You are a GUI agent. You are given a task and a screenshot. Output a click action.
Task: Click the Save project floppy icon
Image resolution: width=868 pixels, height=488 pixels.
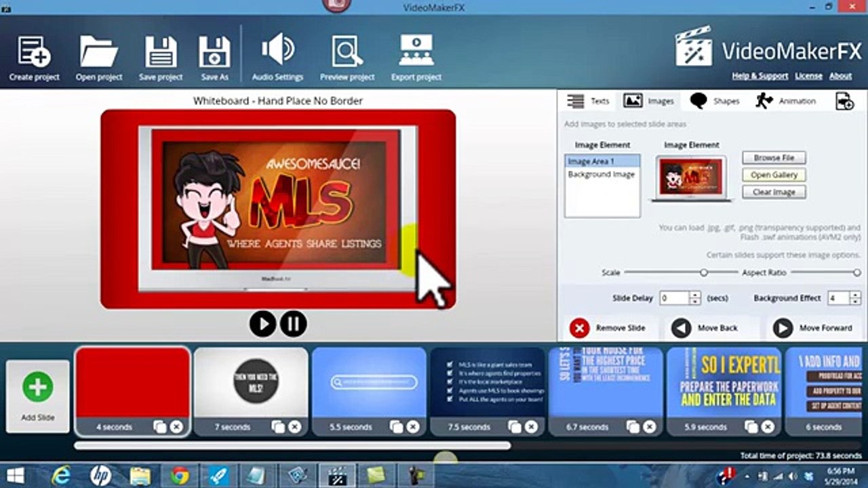161,52
